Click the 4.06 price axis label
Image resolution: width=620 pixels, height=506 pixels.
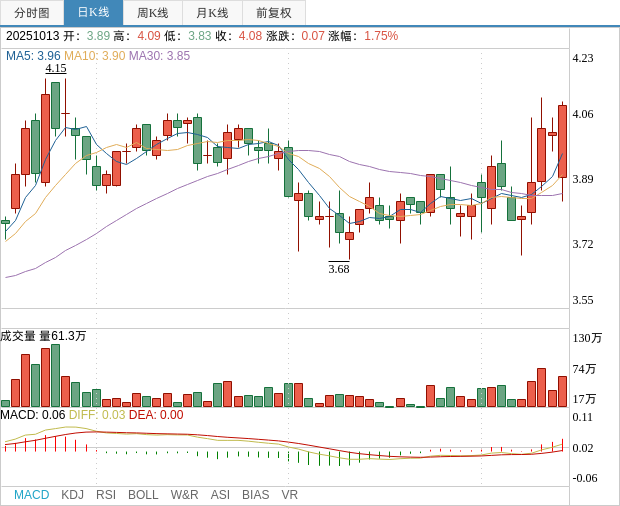(x=583, y=114)
